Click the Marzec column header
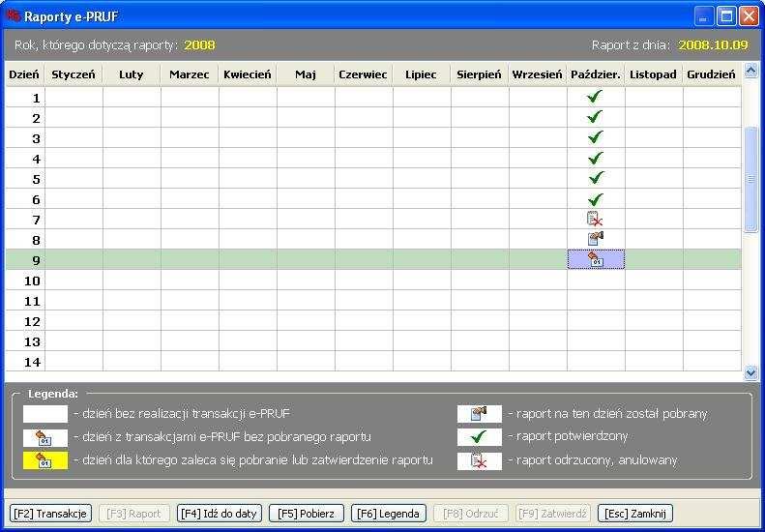The height and width of the screenshot is (532, 765). pyautogui.click(x=190, y=74)
